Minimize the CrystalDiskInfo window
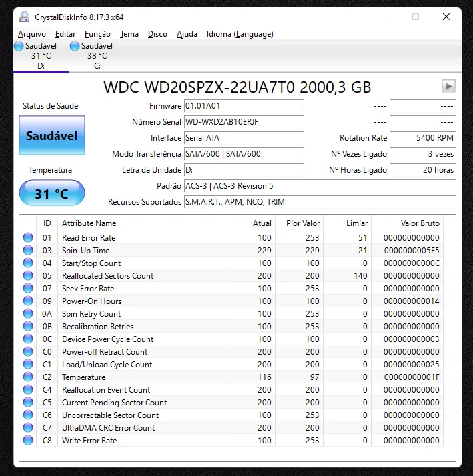The image size is (473, 476). coord(386,17)
